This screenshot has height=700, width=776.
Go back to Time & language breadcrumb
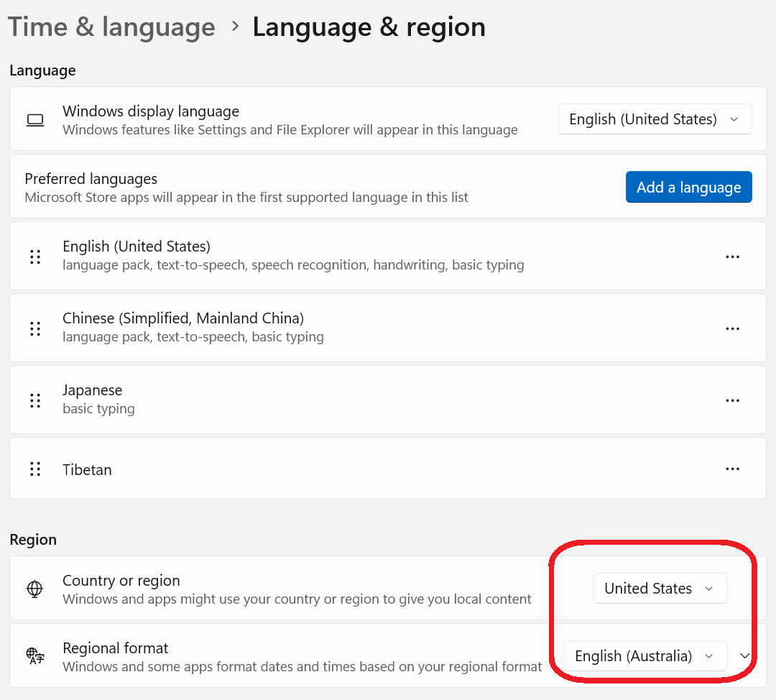click(111, 27)
